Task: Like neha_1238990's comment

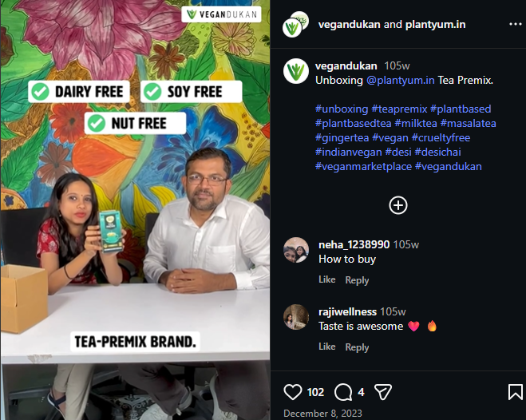Action: click(x=326, y=280)
